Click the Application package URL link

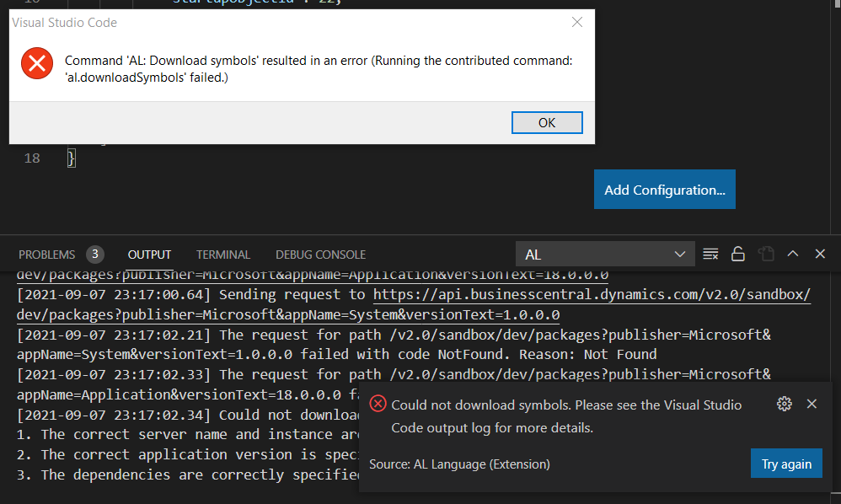click(x=312, y=275)
